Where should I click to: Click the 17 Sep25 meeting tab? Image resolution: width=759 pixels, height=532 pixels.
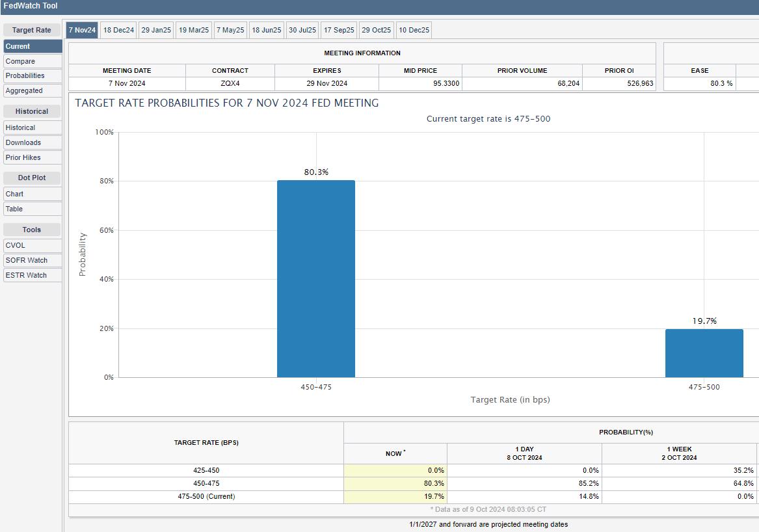tap(339, 30)
